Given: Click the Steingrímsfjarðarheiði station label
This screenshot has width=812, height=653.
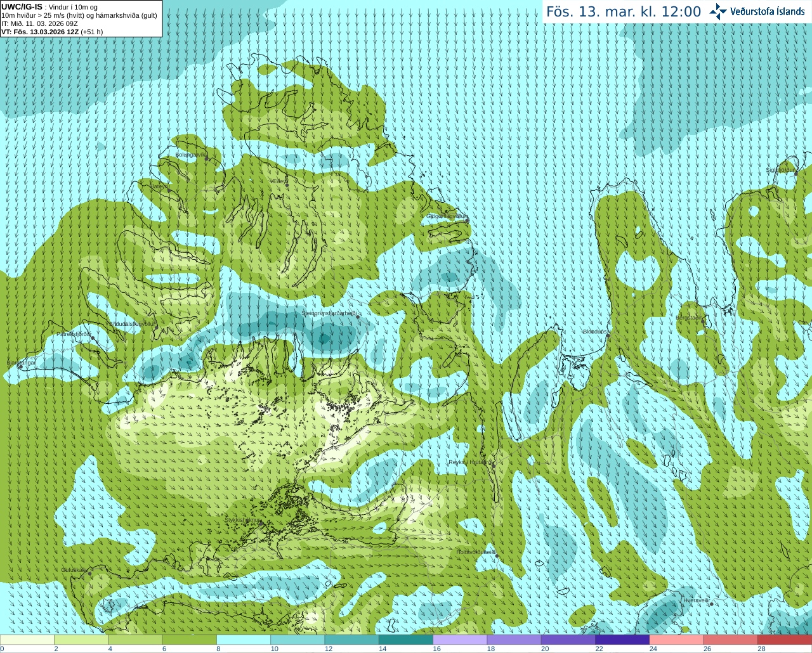Looking at the screenshot, I should [x=329, y=313].
